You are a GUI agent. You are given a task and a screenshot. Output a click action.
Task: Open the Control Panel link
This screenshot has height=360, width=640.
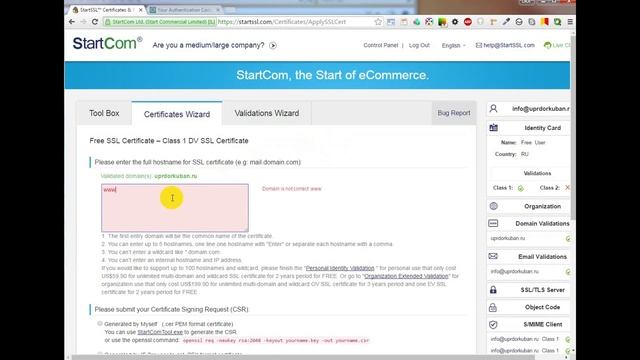tap(380, 45)
